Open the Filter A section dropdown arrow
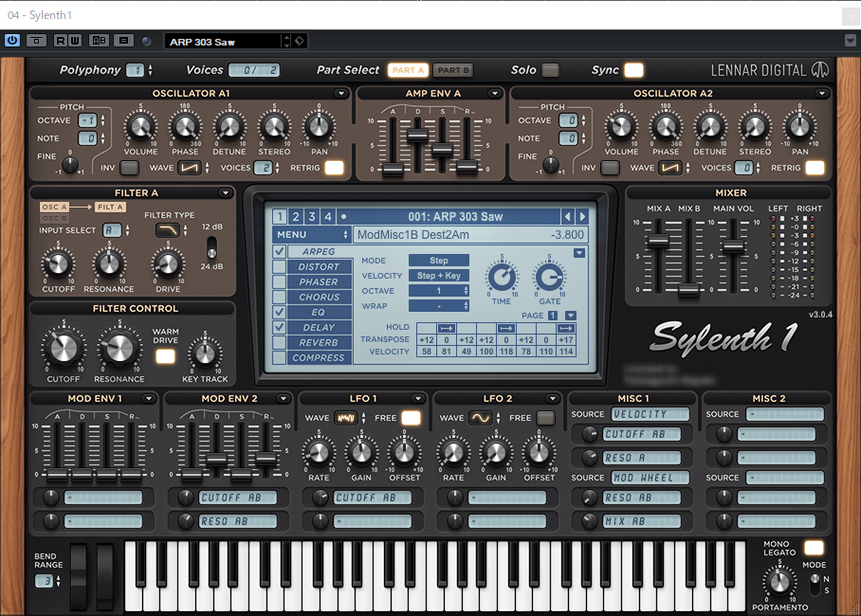861x616 pixels. (x=225, y=192)
